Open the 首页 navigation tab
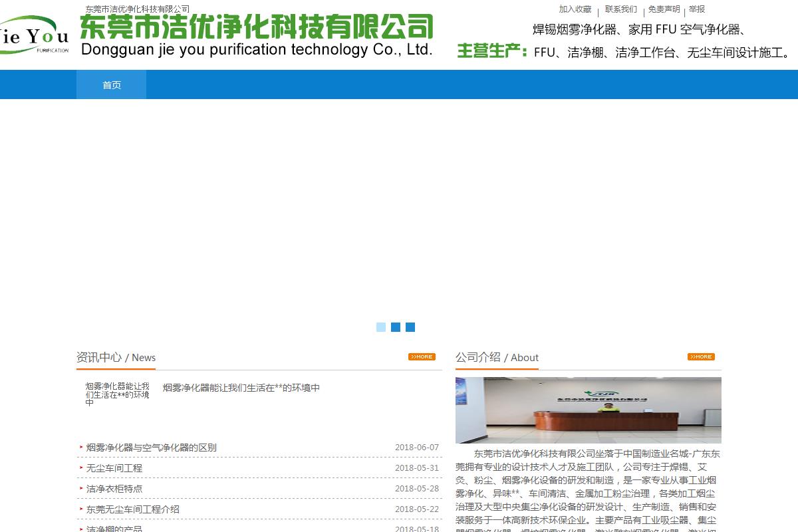798x532 pixels. pyautogui.click(x=111, y=84)
